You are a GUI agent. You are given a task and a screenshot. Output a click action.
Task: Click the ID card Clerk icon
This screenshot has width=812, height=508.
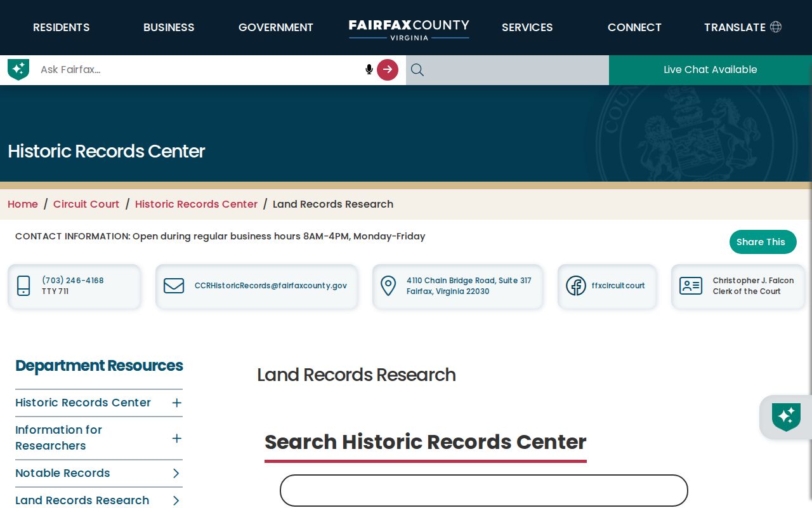[x=691, y=286]
